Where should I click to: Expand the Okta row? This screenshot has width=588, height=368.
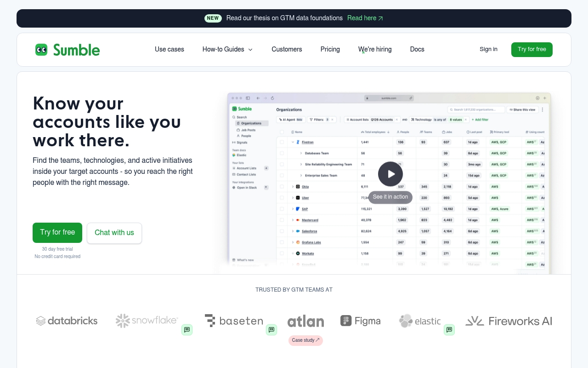293,187
